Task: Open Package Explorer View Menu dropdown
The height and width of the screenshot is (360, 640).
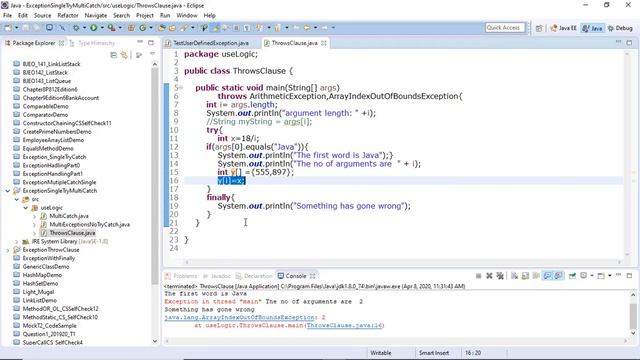Action: pyautogui.click(x=152, y=54)
